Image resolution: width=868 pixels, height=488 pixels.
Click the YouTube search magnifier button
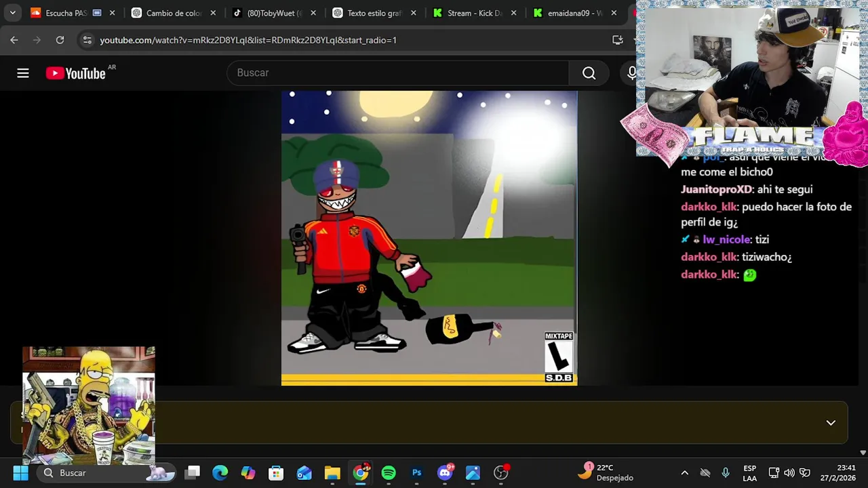[589, 73]
